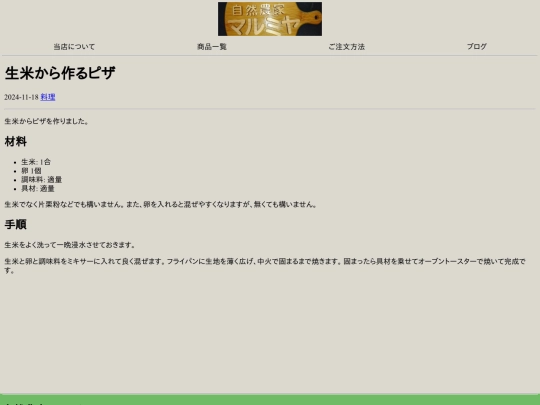540x405 pixels.
Task: Select the list item 卵 1個
Action: 31,171
